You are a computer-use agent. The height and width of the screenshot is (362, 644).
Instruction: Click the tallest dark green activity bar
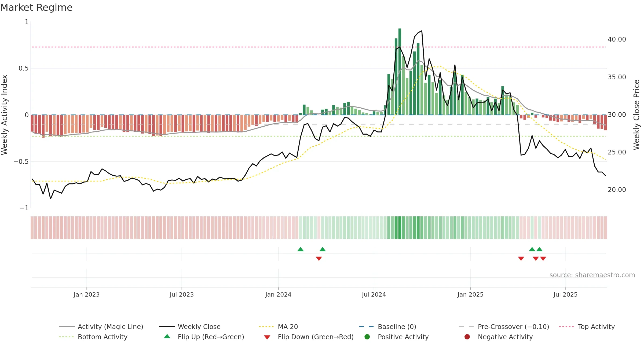click(400, 72)
